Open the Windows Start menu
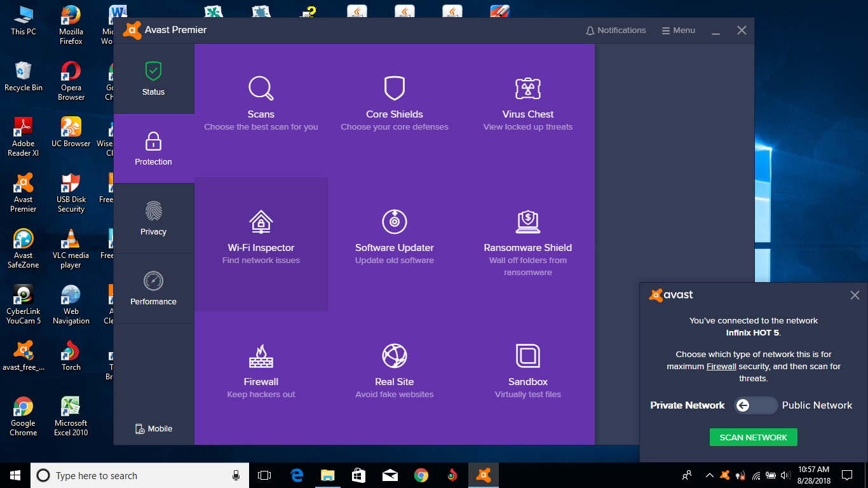 pos(15,475)
